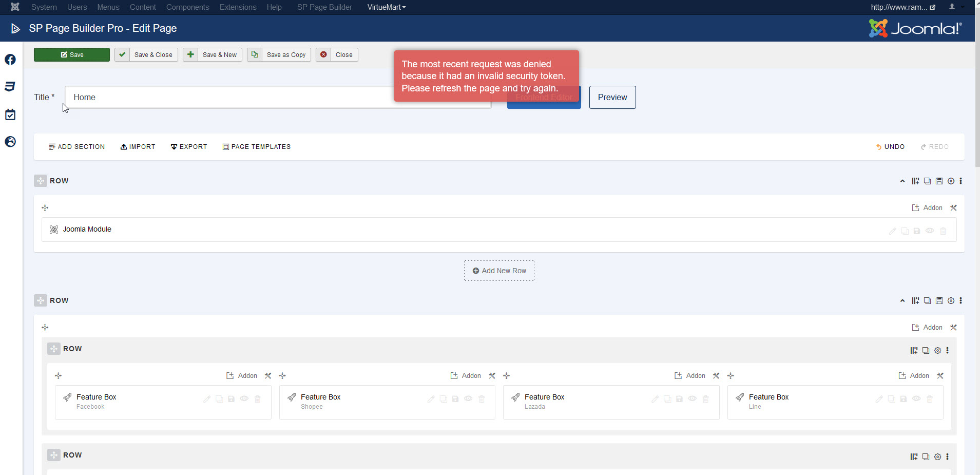Hide the Facebook Feature Box addon
Viewport: 980px width, 475px height.
[244, 399]
